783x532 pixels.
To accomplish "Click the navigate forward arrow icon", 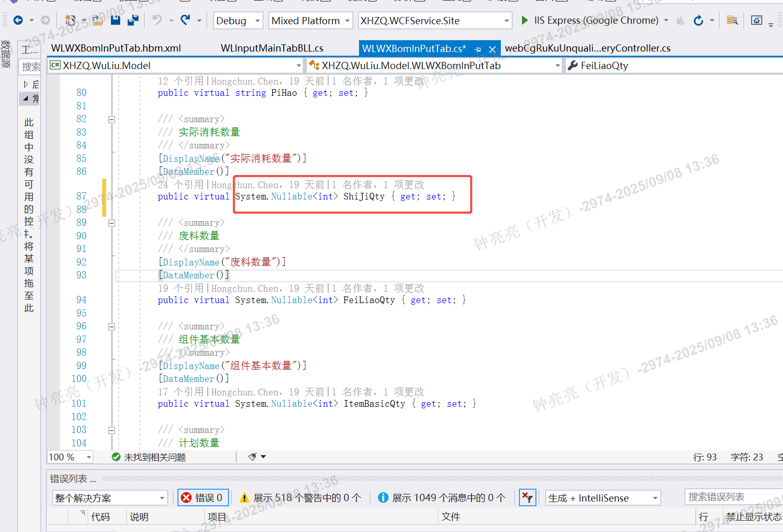I will pos(45,20).
